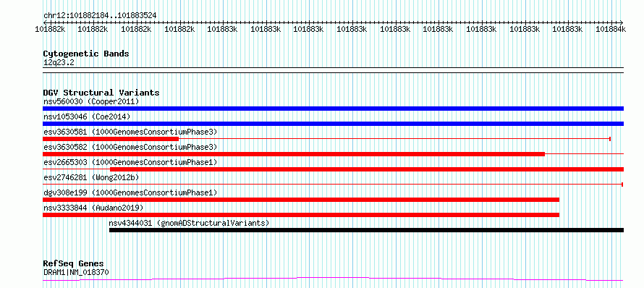Click the blue bar for nsv560030
The height and width of the screenshot is (288, 644).
(333, 109)
